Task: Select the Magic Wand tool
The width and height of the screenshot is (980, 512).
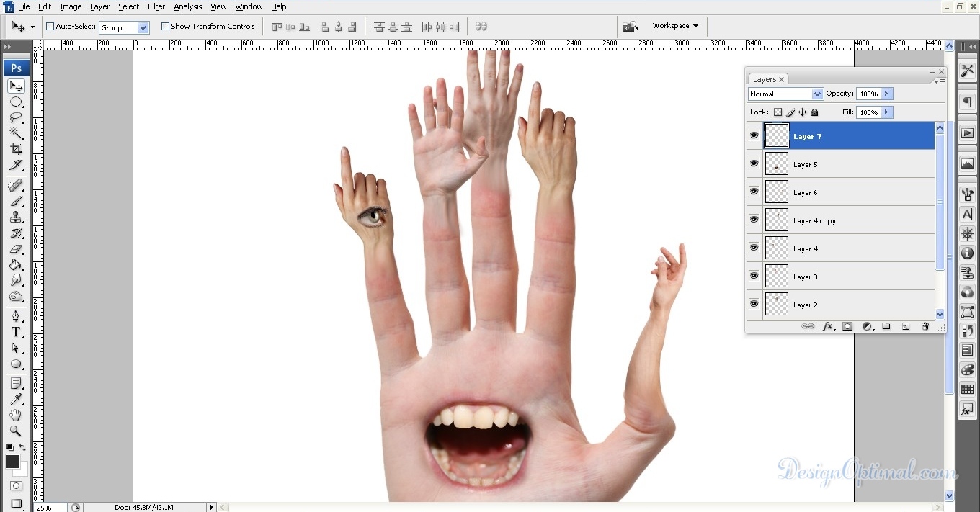Action: point(16,133)
